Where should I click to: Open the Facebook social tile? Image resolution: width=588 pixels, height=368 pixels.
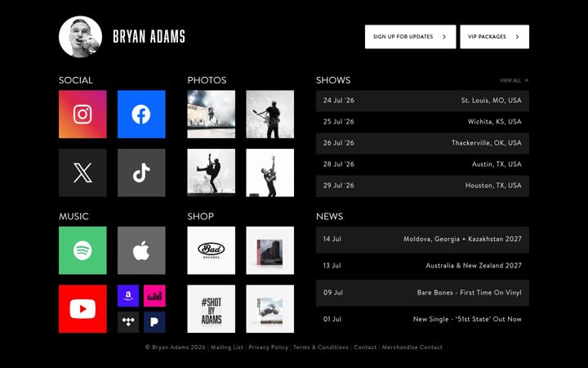click(x=141, y=114)
